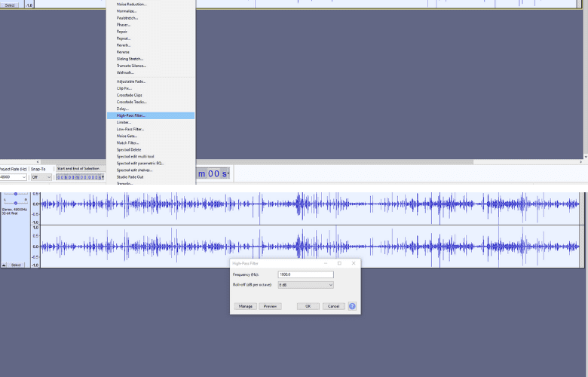588x377 pixels.
Task: Expand the Project Rate dropdown
Action: click(13, 177)
